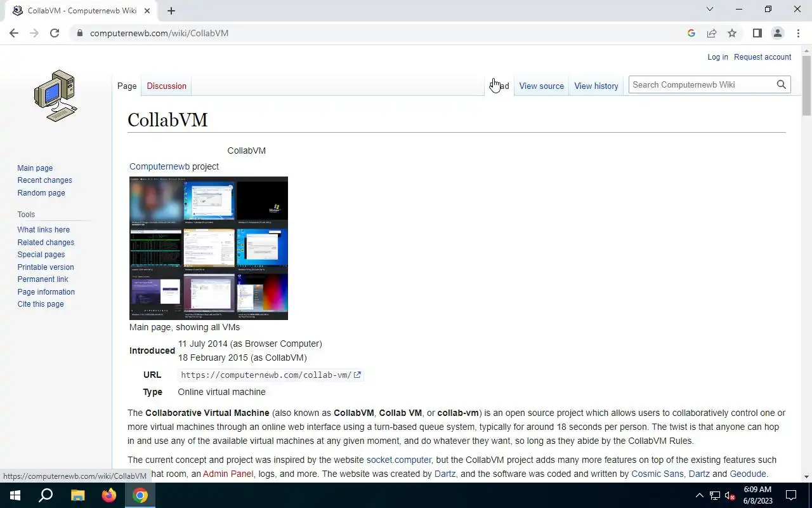The image size is (812, 508).
Task: Click the browser address bar URL
Action: 159,33
